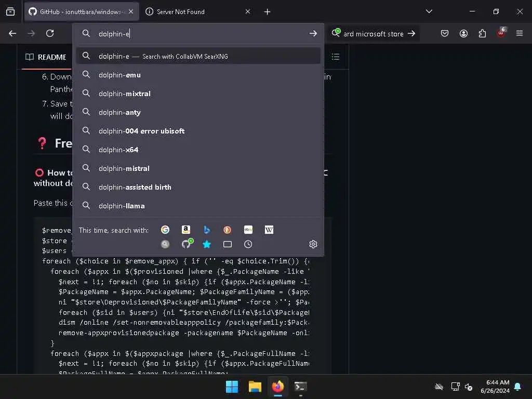Choose the dolphin-004 error ubisoft suggestion
This screenshot has width=532, height=399.
click(198, 131)
